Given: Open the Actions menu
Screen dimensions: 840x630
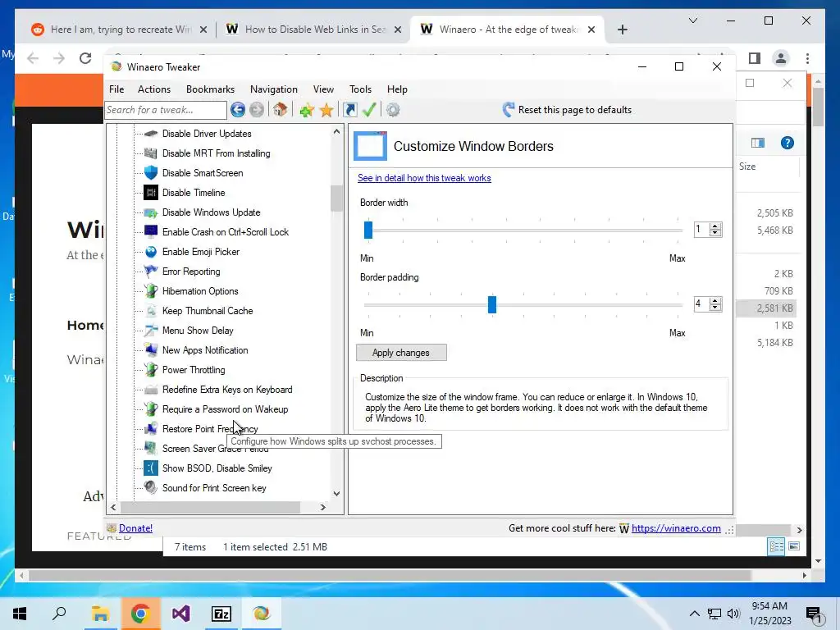Looking at the screenshot, I should [153, 89].
